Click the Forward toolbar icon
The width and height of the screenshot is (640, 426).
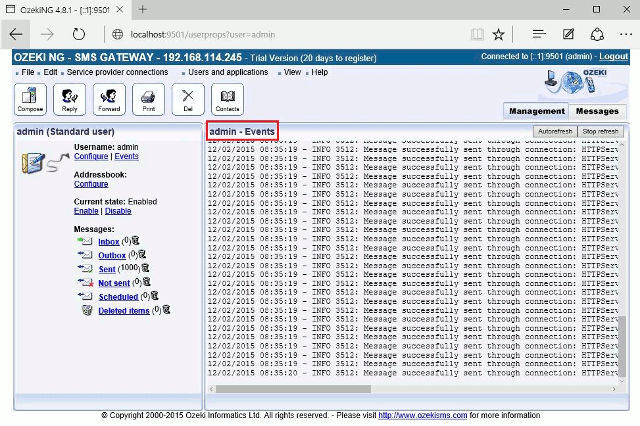(109, 99)
